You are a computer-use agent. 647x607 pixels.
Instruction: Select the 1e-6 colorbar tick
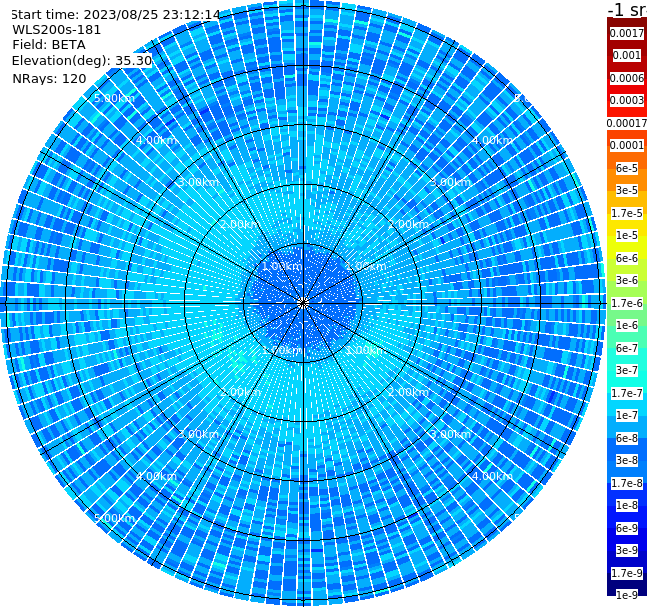[x=627, y=325]
